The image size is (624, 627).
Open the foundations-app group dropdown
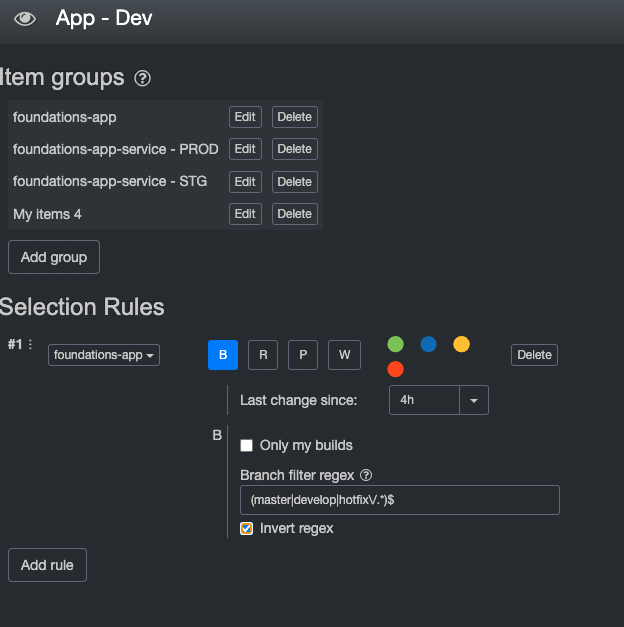coord(104,355)
